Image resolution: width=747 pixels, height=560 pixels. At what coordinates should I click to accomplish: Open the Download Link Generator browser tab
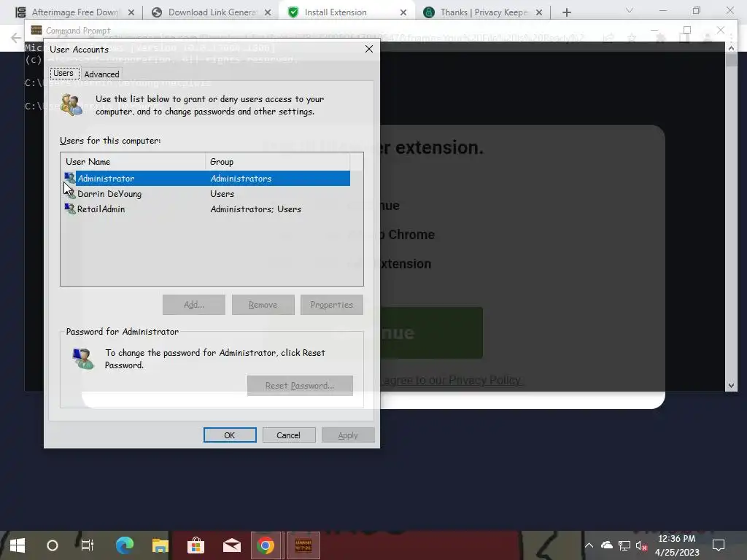pyautogui.click(x=212, y=12)
